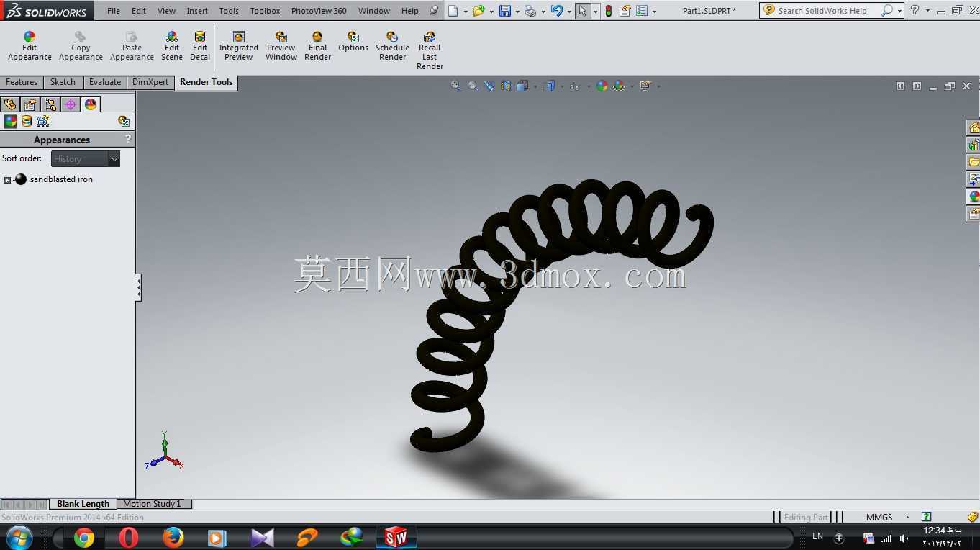The width and height of the screenshot is (980, 550).
Task: Click Previous View icon
Action: pyautogui.click(x=489, y=86)
